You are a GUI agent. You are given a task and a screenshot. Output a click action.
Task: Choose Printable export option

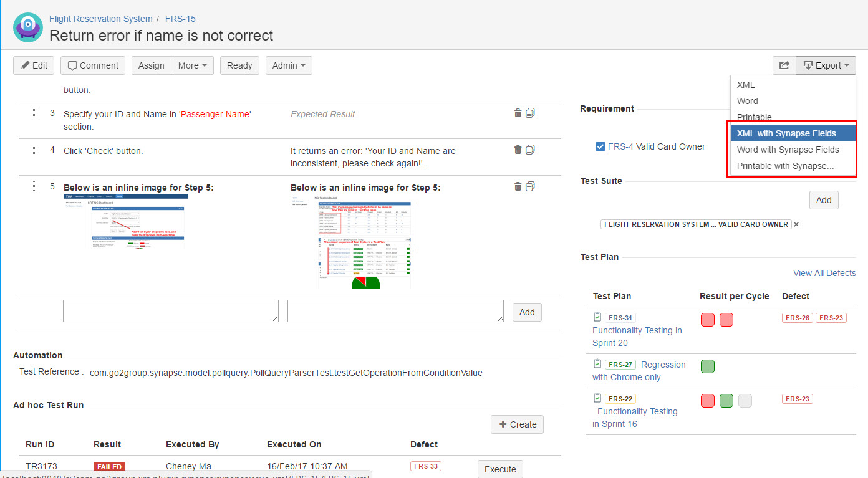[x=793, y=117]
